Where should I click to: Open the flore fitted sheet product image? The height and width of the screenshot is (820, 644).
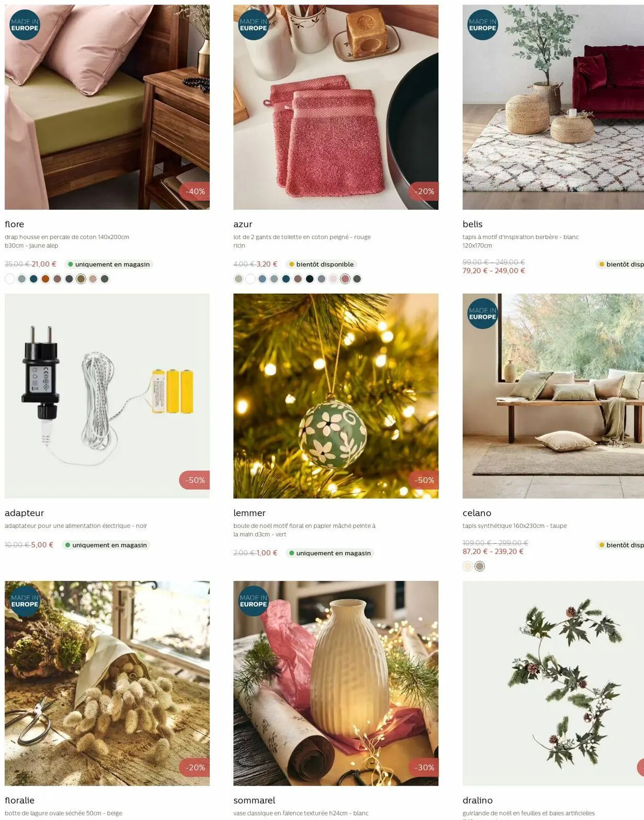click(107, 107)
